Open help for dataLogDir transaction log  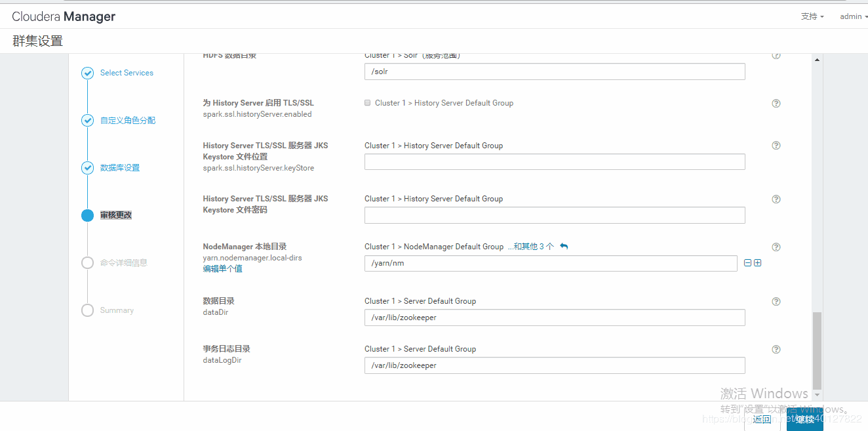pos(776,350)
